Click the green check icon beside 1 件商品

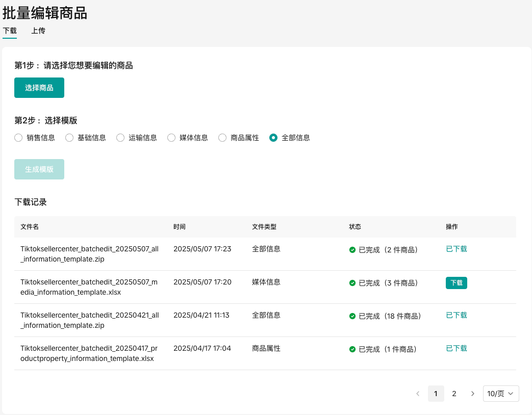pyautogui.click(x=352, y=349)
